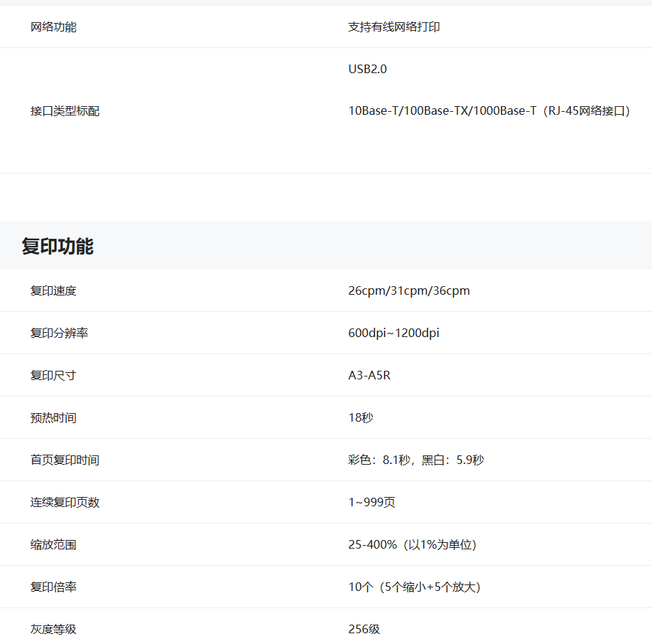Screen dimensions: 652x644
Task: Select the 缩放范围 row label
Action: (x=53, y=545)
